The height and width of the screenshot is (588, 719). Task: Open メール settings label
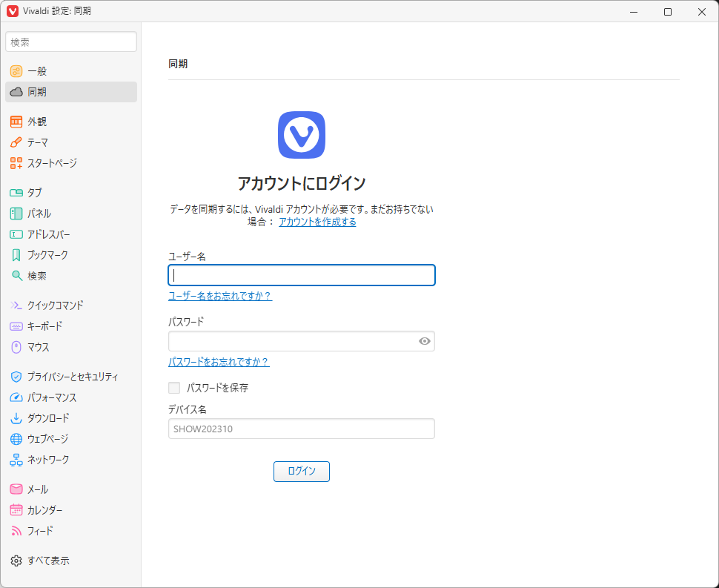coord(38,489)
